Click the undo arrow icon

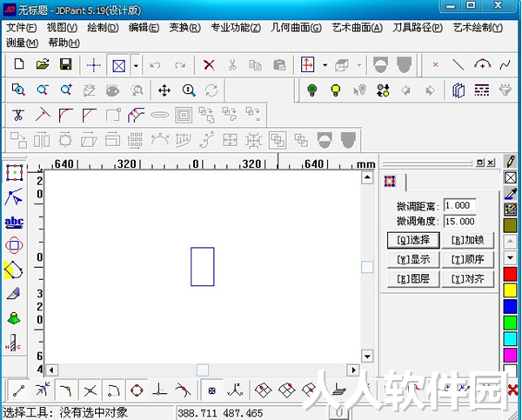tap(155, 65)
